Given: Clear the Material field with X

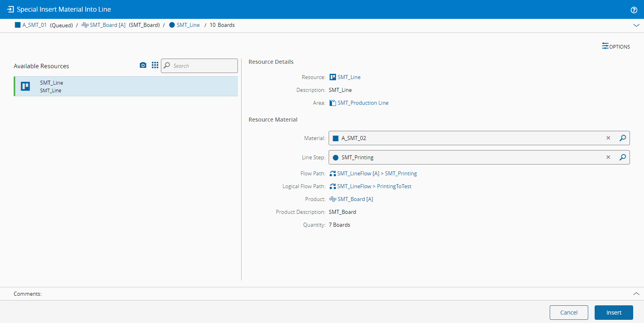Looking at the screenshot, I should click(x=608, y=138).
